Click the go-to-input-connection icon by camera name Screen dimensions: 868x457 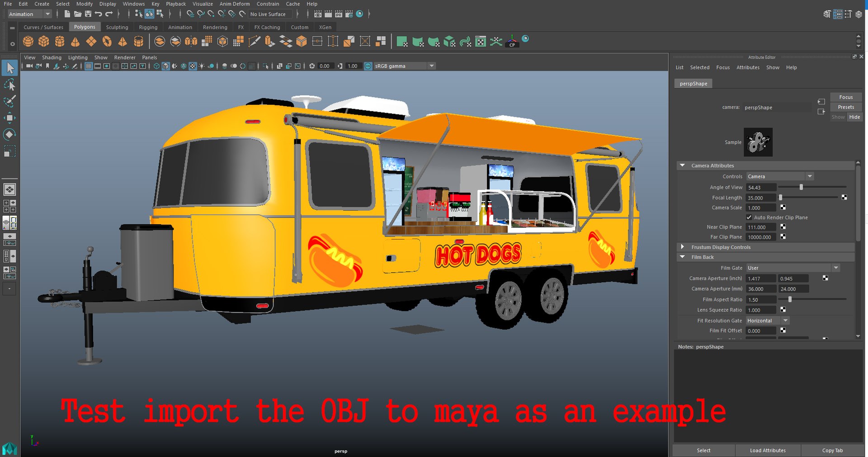[821, 102]
